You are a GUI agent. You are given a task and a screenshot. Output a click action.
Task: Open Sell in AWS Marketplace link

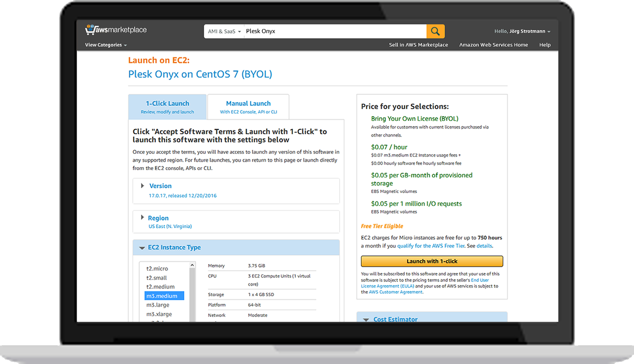click(418, 45)
